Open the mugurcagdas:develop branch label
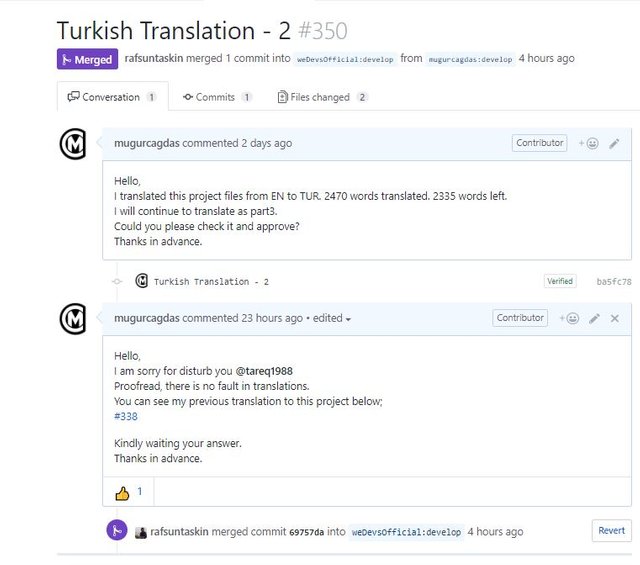This screenshot has height=565, width=640. tap(470, 59)
